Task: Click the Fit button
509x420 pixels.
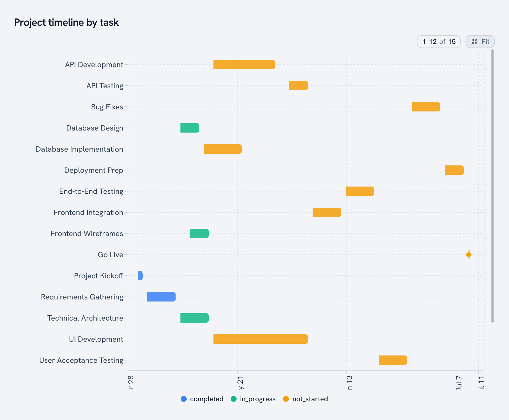Action: (x=480, y=42)
